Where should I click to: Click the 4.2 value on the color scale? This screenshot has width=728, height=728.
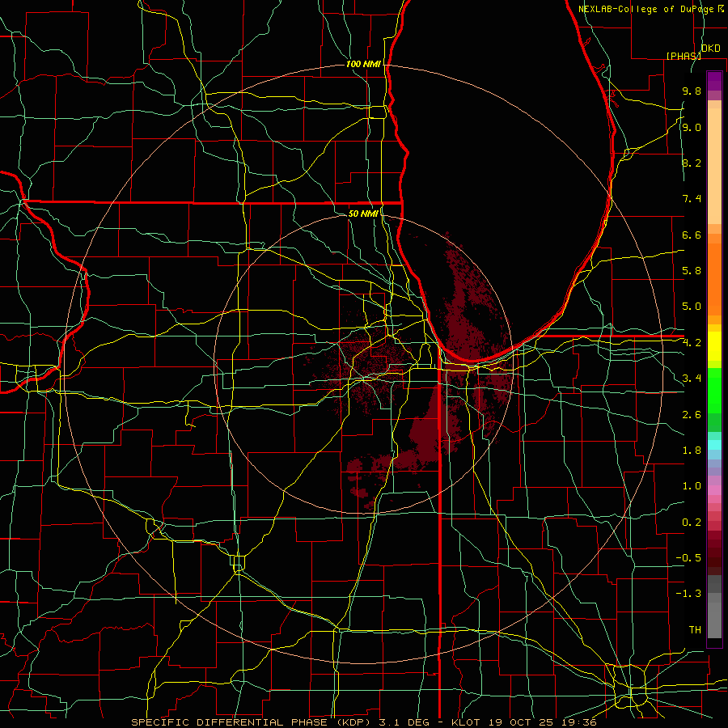692,343
